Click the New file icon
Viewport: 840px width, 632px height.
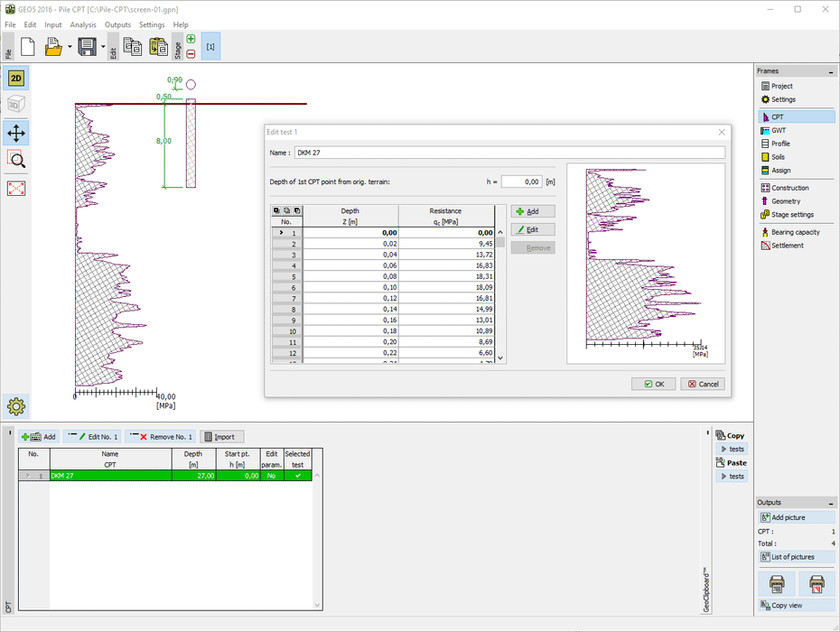pos(27,47)
